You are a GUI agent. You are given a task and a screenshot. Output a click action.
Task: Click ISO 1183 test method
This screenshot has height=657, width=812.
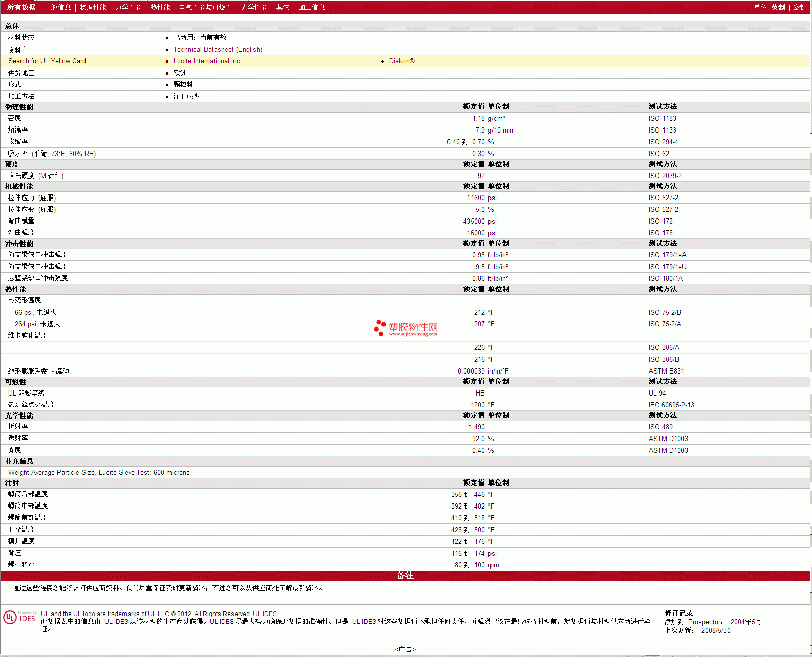[662, 119]
